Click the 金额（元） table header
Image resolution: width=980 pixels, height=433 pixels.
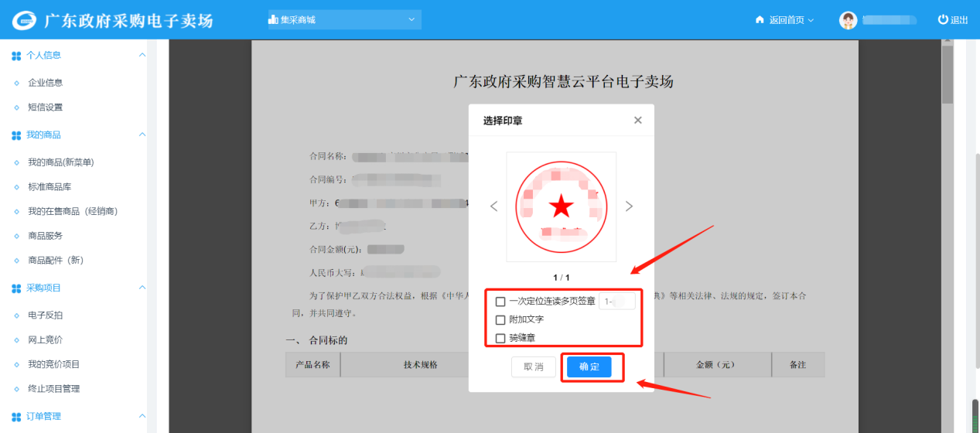coord(718,365)
